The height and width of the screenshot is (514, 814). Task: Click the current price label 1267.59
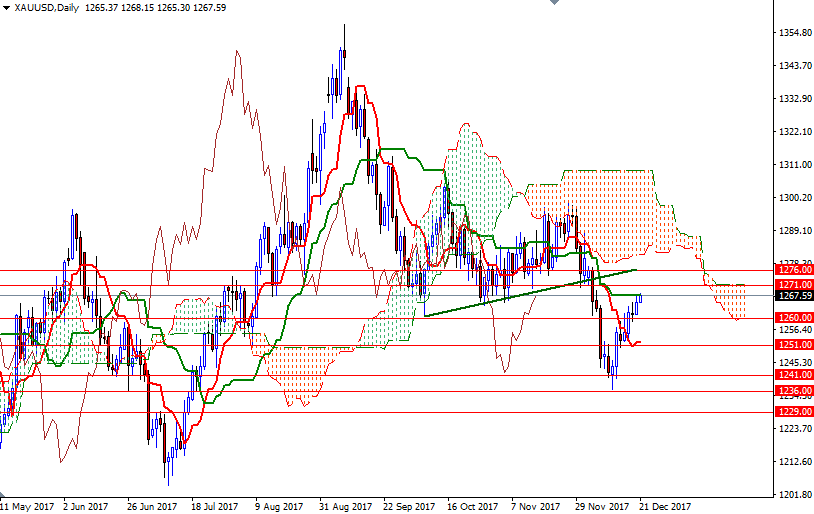point(793,295)
